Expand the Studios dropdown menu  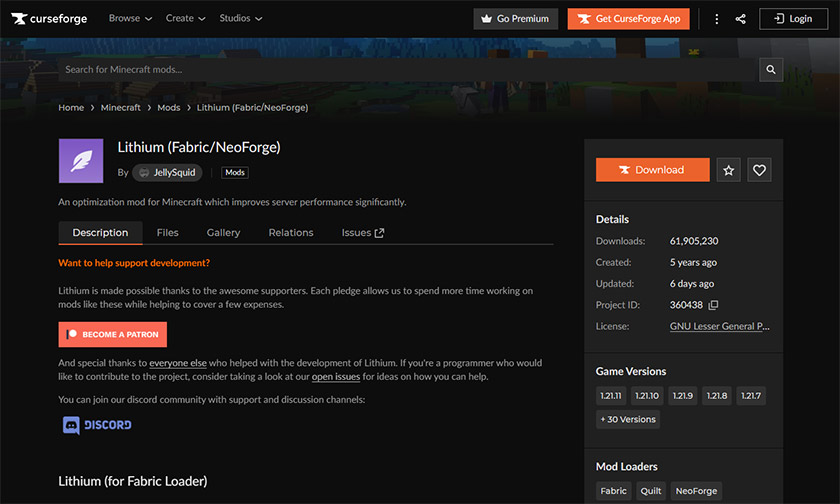(241, 18)
